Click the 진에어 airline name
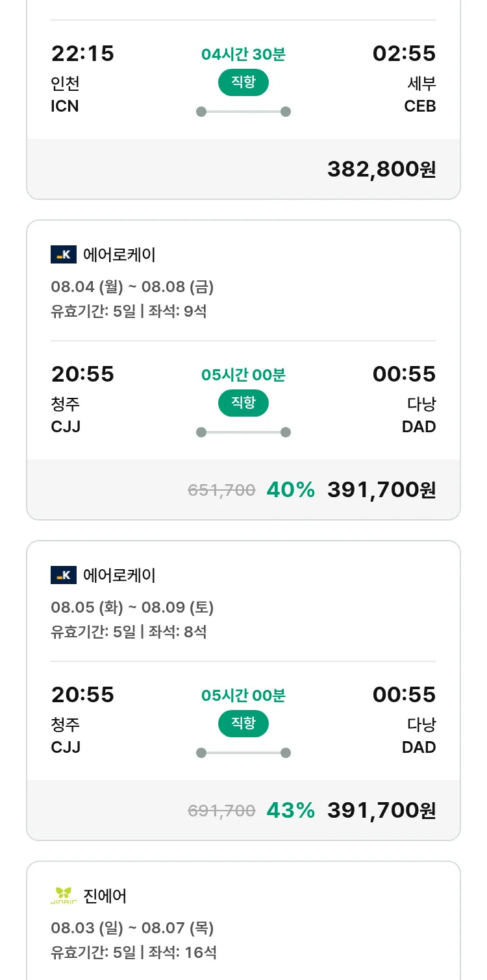This screenshot has height=980, width=487. 105,896
